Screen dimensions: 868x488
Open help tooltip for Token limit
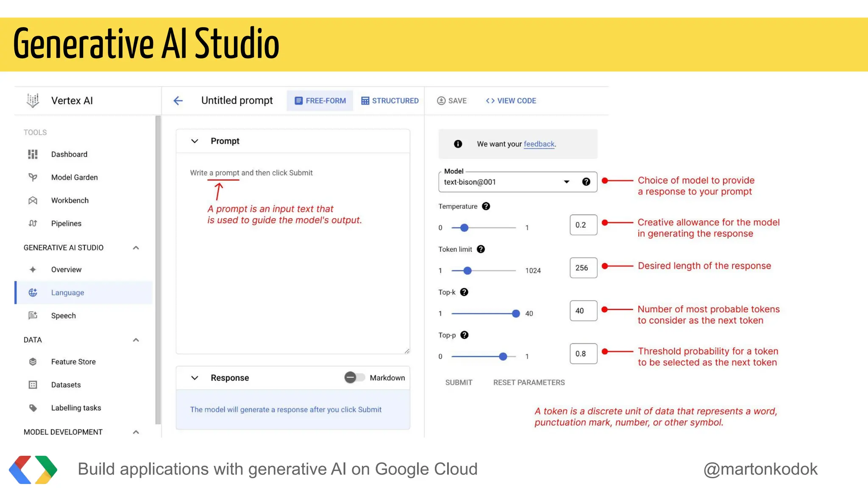pyautogui.click(x=481, y=249)
